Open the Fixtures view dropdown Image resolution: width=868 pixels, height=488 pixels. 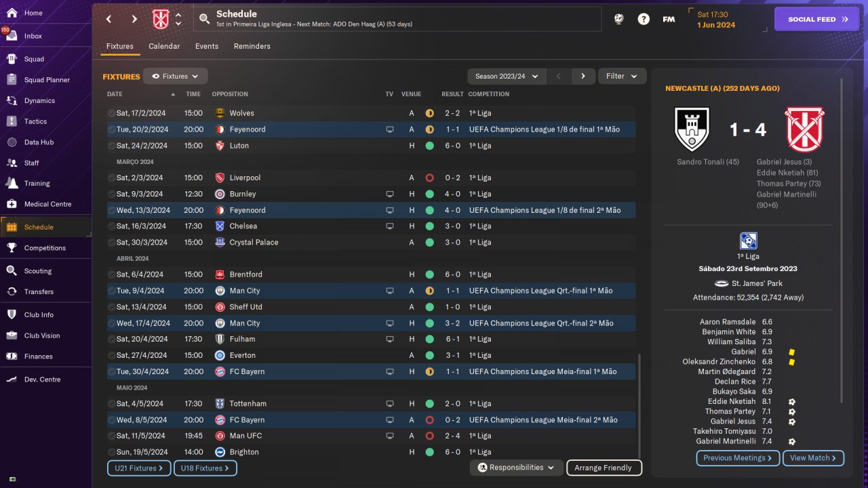(x=175, y=77)
